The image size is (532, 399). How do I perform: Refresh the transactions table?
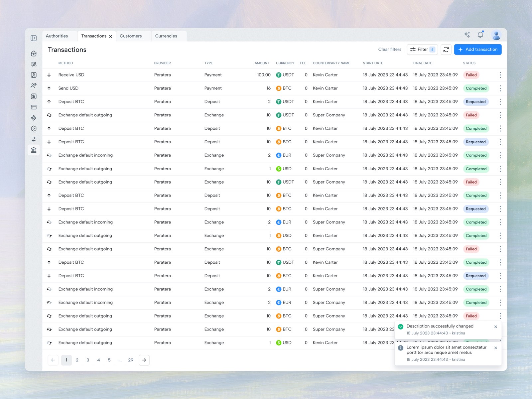click(446, 50)
